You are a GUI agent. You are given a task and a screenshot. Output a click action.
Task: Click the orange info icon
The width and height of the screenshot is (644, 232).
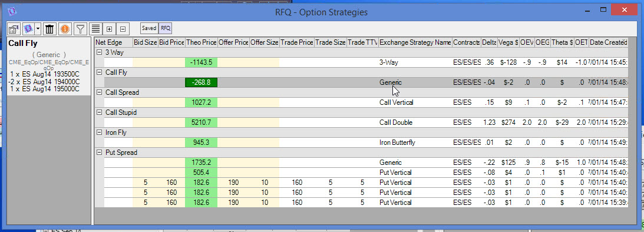coord(65,29)
